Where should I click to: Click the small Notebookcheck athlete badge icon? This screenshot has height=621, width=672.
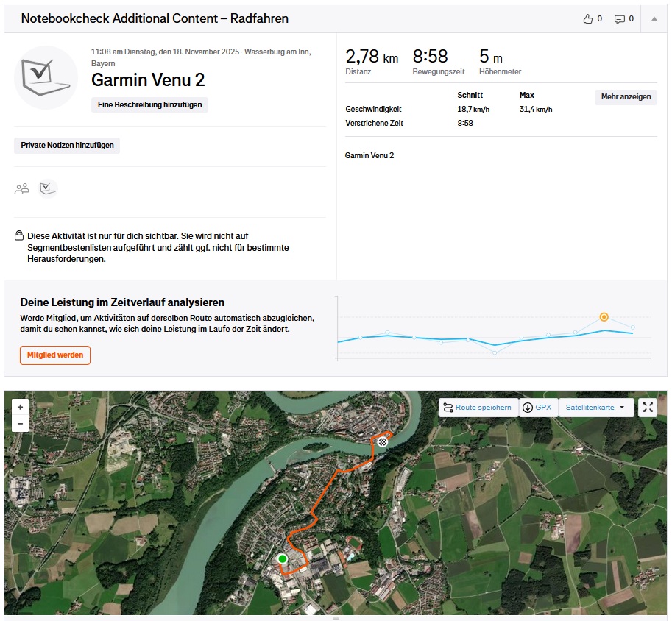tap(48, 189)
